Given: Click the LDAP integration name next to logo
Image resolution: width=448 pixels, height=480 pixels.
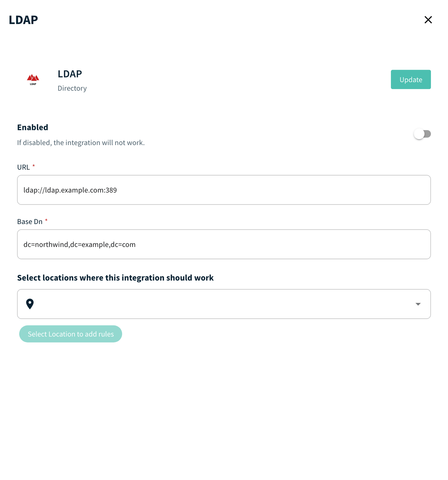Looking at the screenshot, I should click(70, 74).
